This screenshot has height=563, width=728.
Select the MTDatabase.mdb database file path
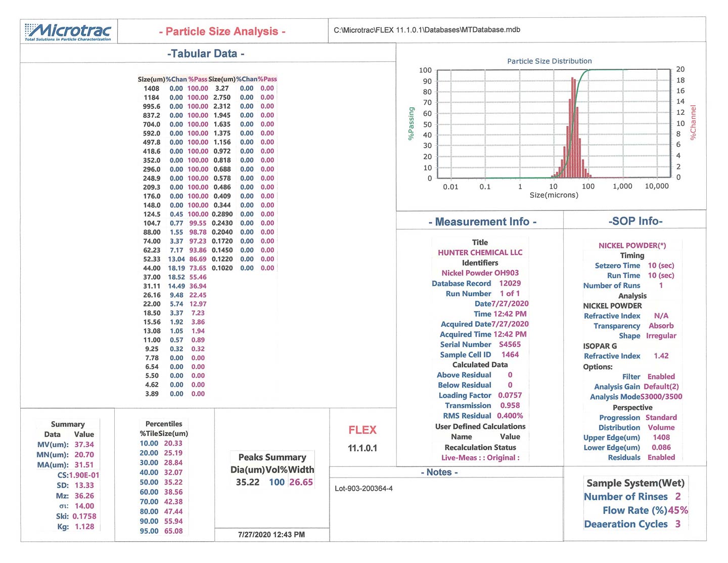(x=427, y=30)
